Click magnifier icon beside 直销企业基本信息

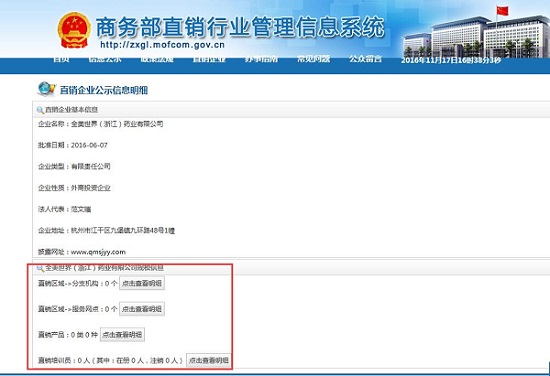[40, 110]
